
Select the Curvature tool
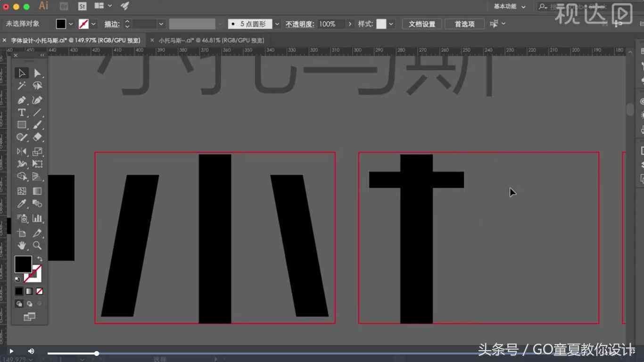click(x=37, y=100)
